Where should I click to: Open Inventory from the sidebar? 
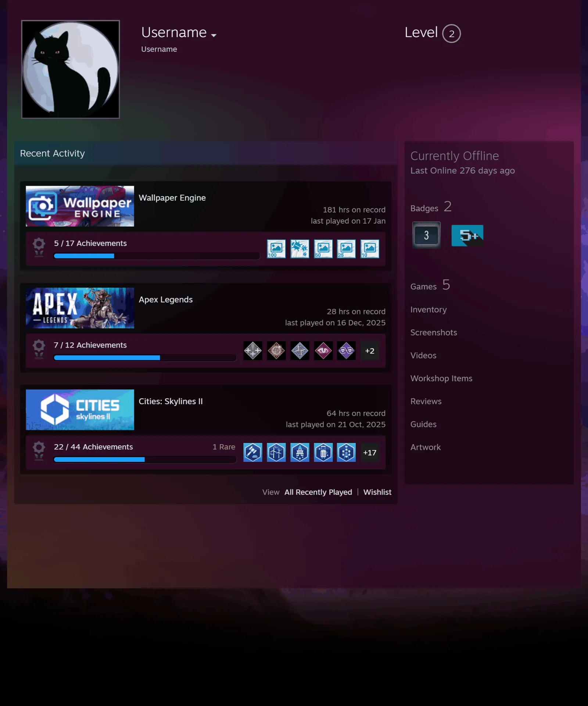(x=429, y=310)
